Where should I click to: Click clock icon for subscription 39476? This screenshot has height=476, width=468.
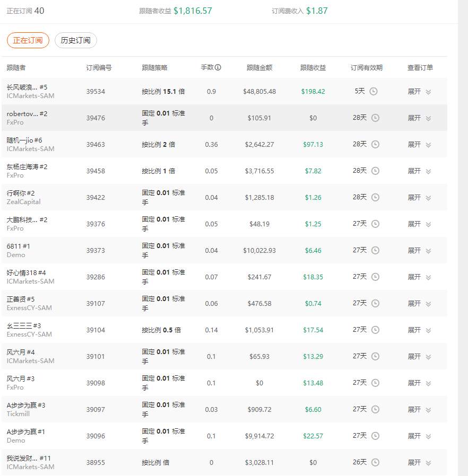point(375,118)
